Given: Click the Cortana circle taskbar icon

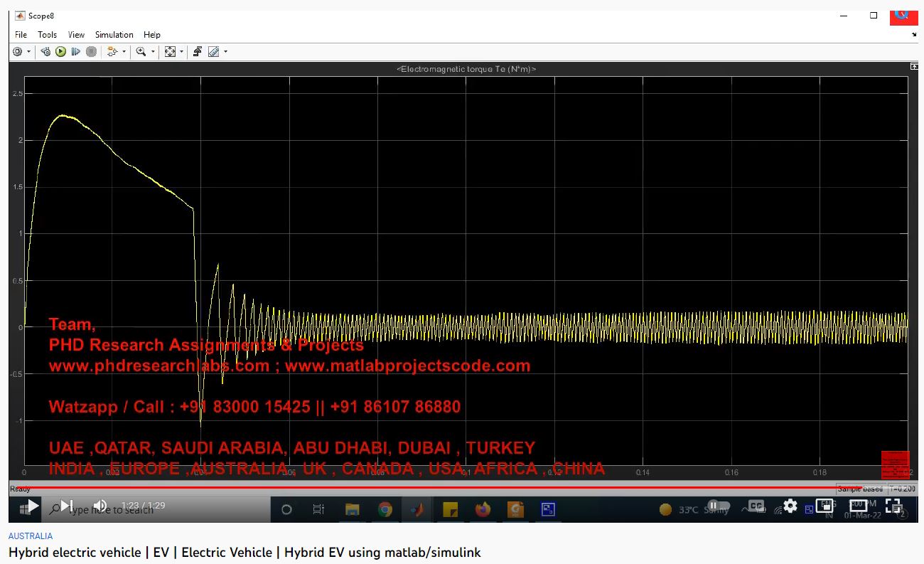Looking at the screenshot, I should point(287,509).
